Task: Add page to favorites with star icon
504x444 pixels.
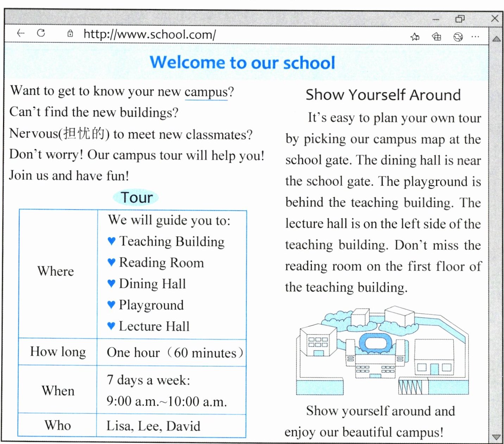Action: click(x=415, y=37)
